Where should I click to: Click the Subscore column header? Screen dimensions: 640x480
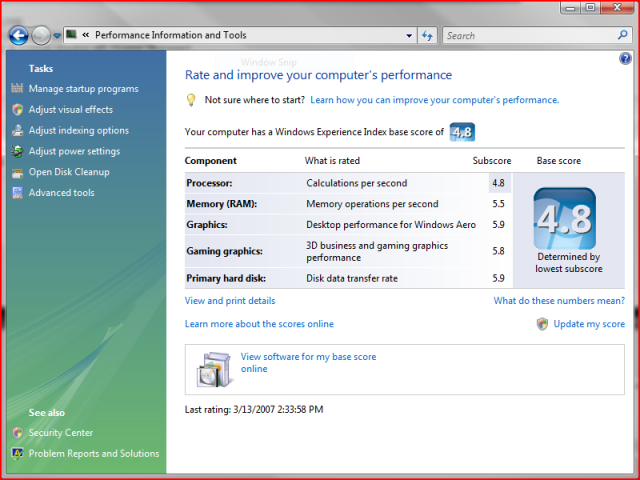492,161
